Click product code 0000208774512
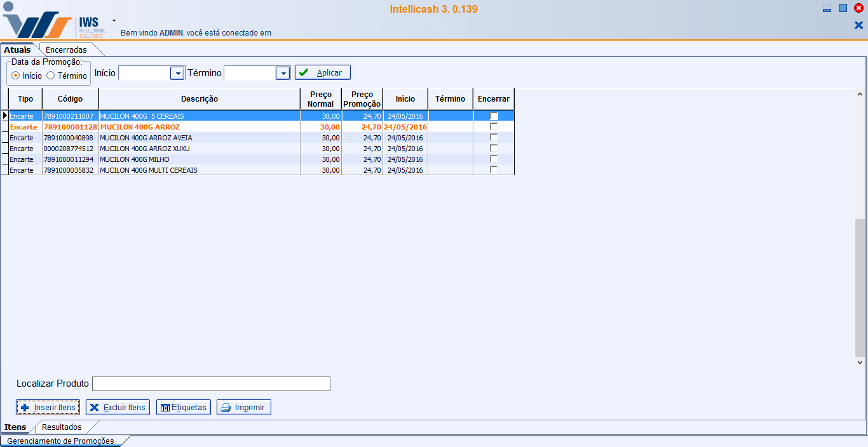868x447 pixels. coord(69,149)
